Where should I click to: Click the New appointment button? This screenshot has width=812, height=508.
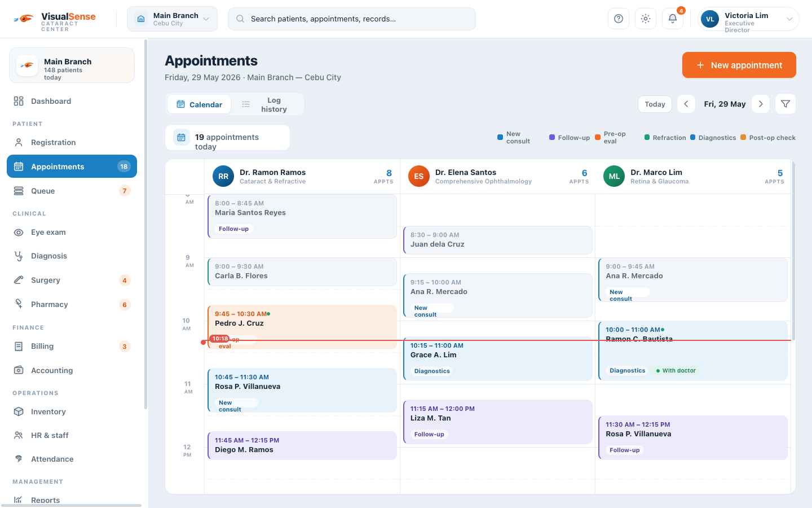pyautogui.click(x=739, y=65)
